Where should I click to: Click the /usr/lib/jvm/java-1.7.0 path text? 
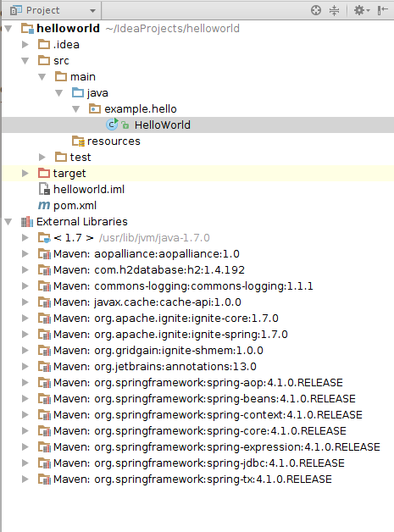point(154,238)
